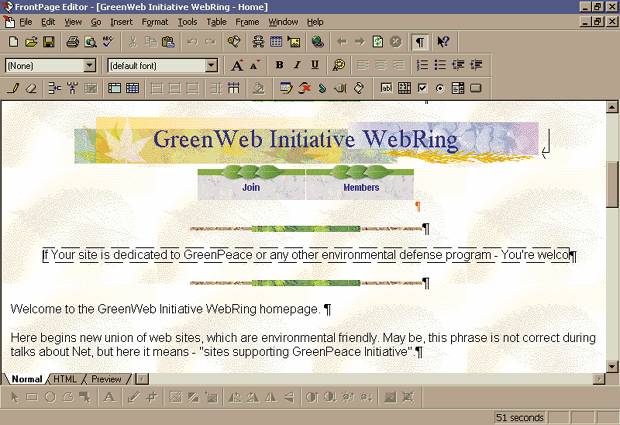
Task: Open the Insert menu
Action: pyautogui.click(x=121, y=22)
